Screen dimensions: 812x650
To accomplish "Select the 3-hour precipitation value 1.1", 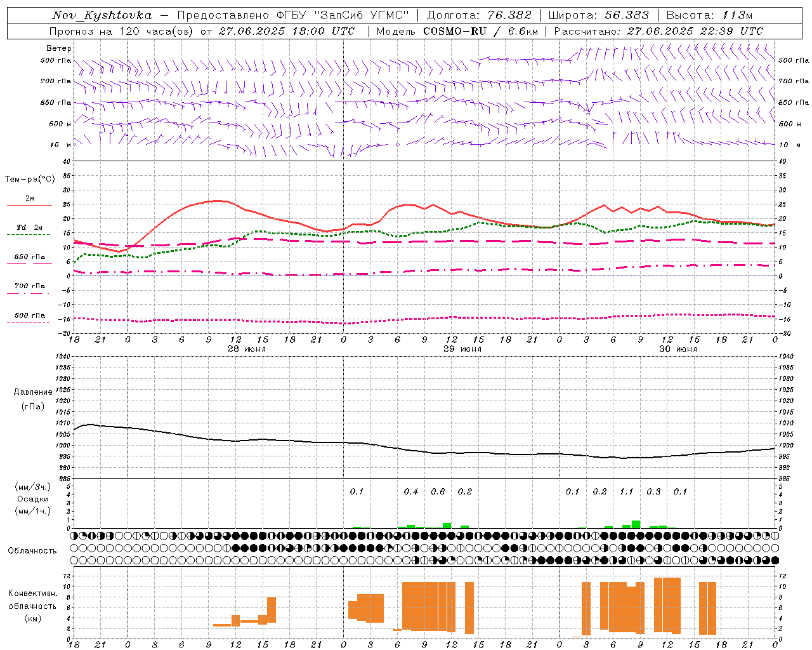I will coord(627,492).
